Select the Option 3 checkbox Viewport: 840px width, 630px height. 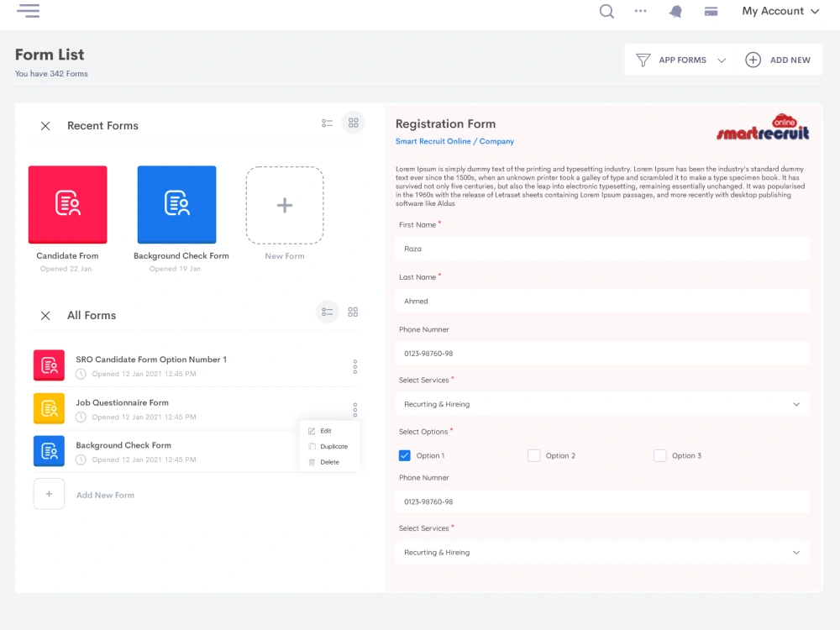tap(660, 454)
